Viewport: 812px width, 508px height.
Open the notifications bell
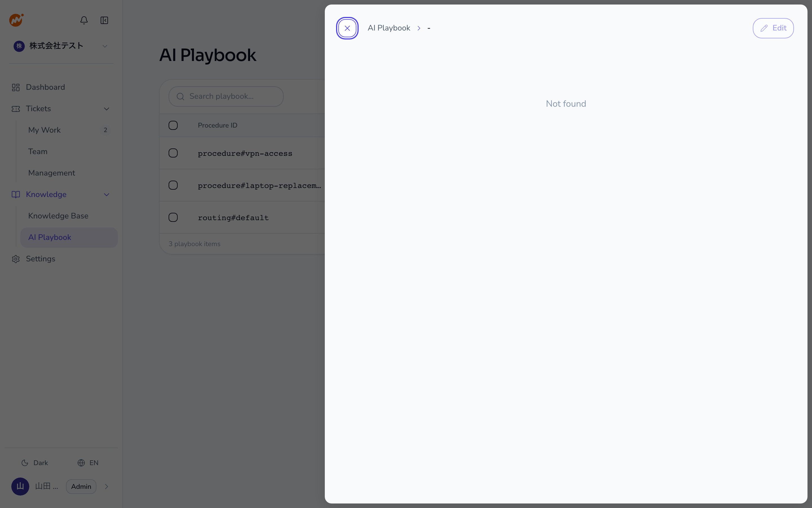coord(84,21)
